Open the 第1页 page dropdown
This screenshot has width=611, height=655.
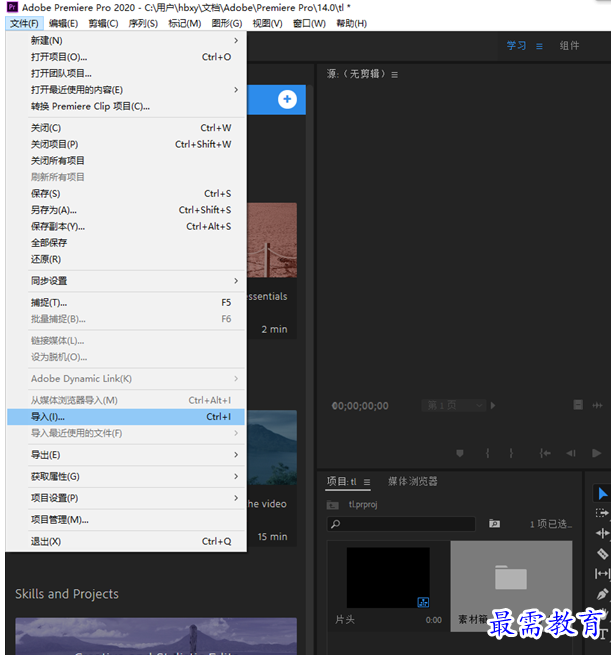(454, 405)
